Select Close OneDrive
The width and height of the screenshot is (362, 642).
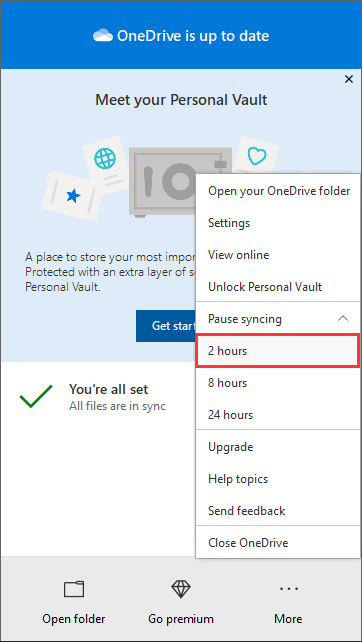coord(278,543)
